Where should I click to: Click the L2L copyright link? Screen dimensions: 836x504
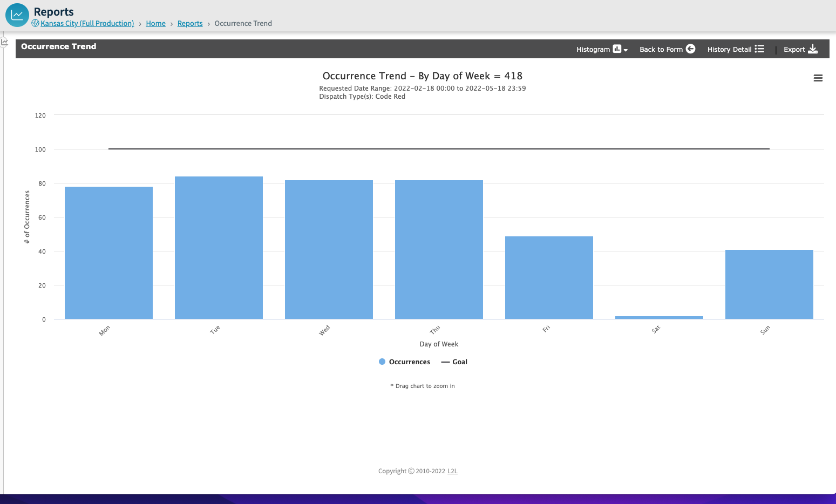(452, 471)
